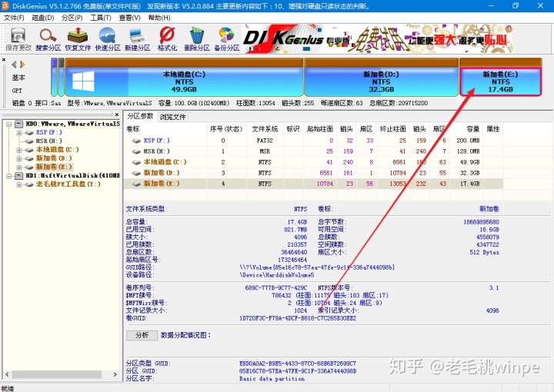Switch to the 浏览文件 tab
This screenshot has width=554, height=392.
click(172, 117)
